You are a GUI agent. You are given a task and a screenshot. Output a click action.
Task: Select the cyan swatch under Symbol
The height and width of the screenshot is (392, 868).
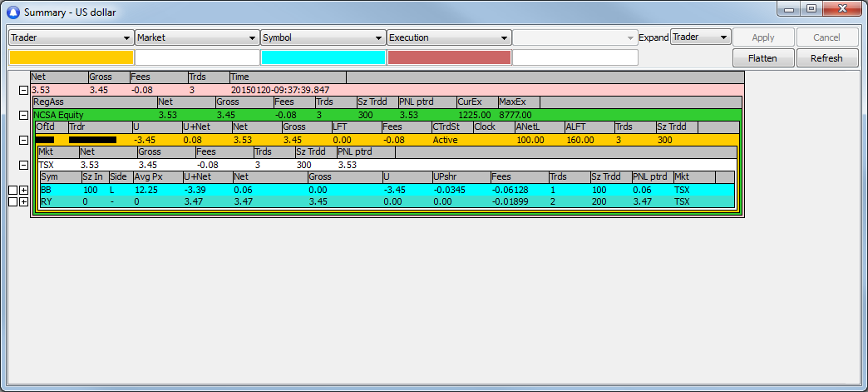(x=323, y=57)
